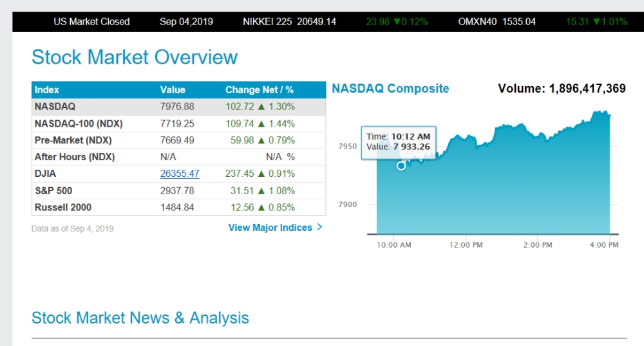The height and width of the screenshot is (346, 644).
Task: Click the NIKKEI 225 down arrow in ticker
Action: (396, 22)
